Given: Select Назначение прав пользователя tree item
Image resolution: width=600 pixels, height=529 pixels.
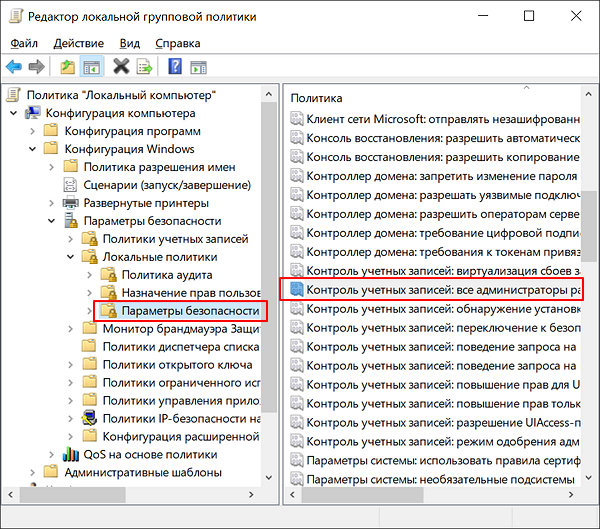Looking at the screenshot, I should [x=191, y=293].
